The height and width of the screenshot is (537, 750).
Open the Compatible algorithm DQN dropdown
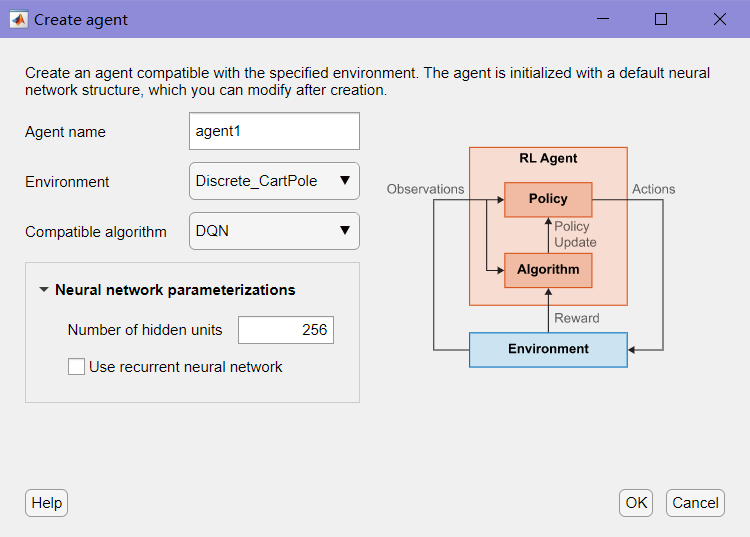pyautogui.click(x=274, y=231)
